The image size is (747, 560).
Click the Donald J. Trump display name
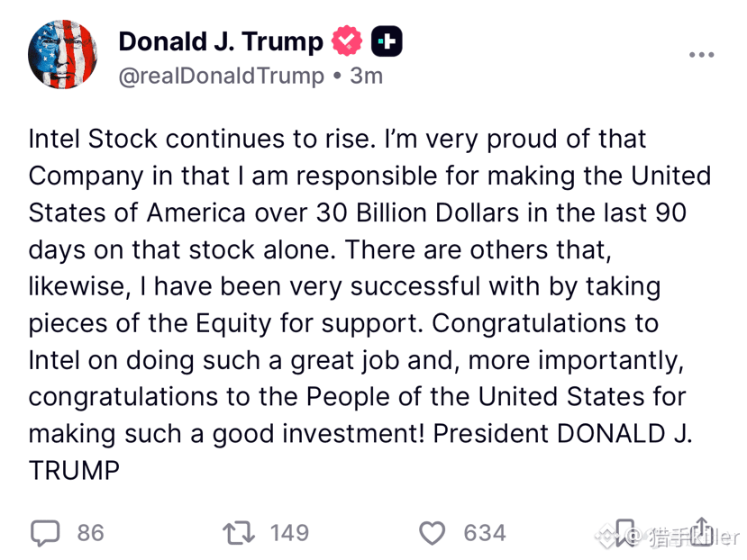pos(221,41)
